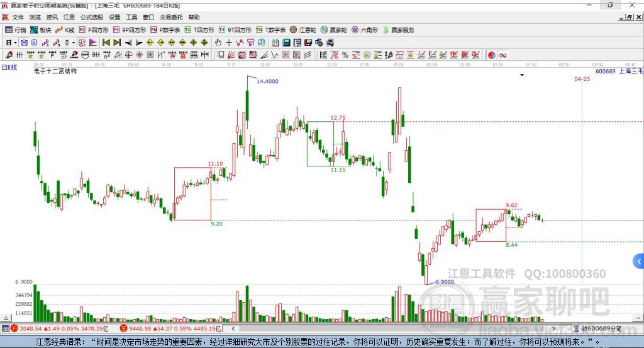Open the P四方形 tool
644x348 pixels.
(x=94, y=30)
